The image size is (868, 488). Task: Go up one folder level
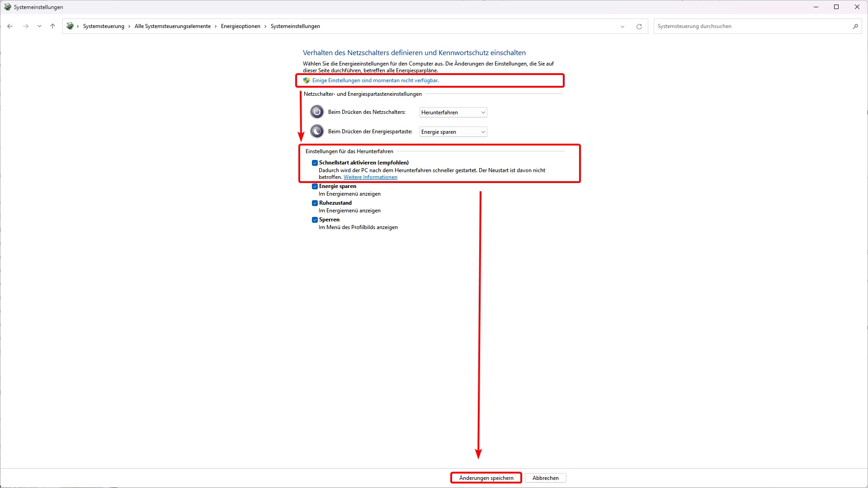click(x=52, y=26)
